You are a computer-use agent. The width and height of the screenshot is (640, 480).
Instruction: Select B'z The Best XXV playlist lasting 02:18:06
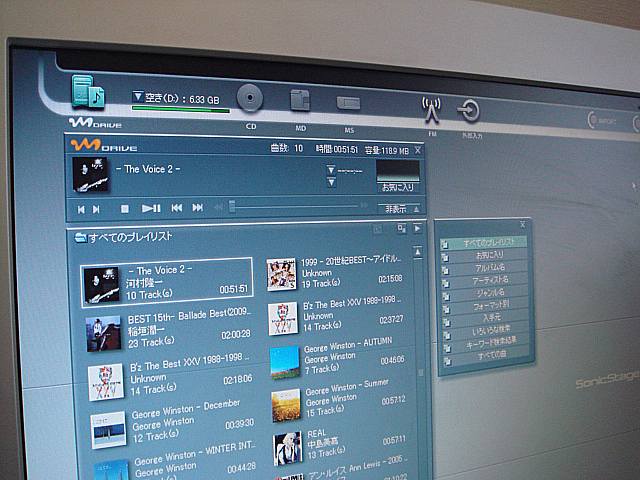[x=170, y=376]
